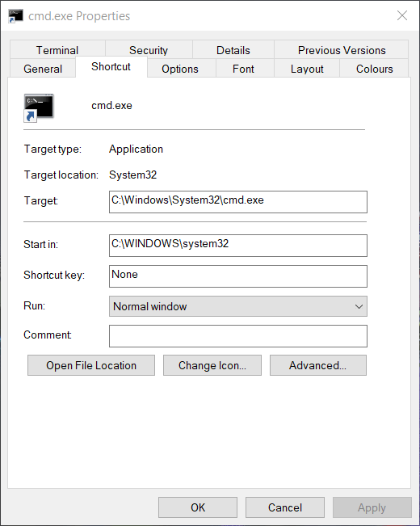Open the Security tab
Image resolution: width=420 pixels, height=526 pixels.
point(149,50)
